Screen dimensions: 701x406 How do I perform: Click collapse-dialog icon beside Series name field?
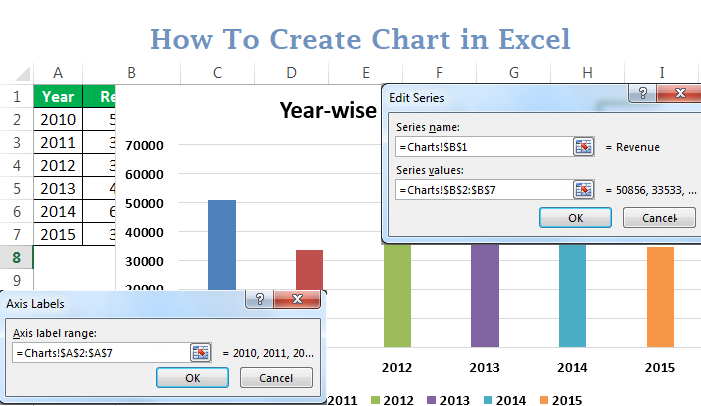pos(583,147)
